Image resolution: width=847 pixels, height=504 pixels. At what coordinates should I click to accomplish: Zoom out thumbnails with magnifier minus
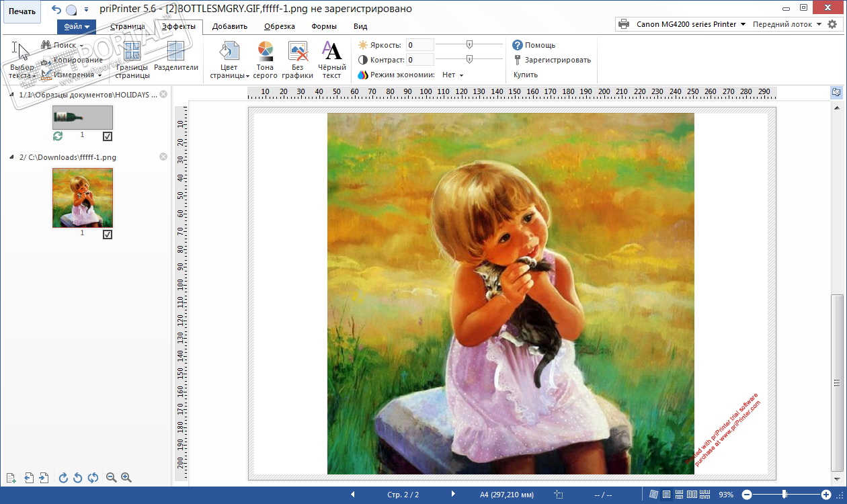112,478
